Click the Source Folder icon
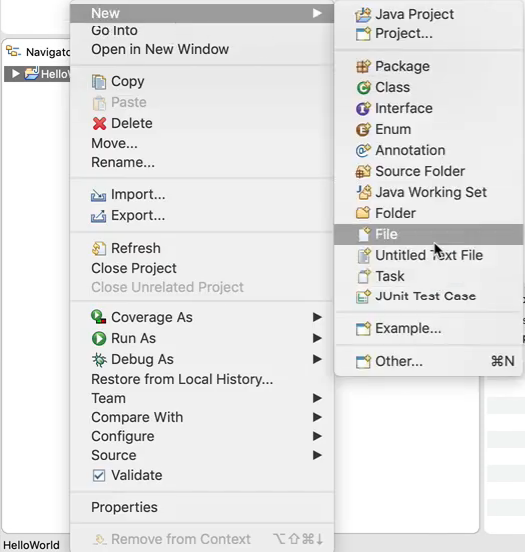 pos(363,171)
